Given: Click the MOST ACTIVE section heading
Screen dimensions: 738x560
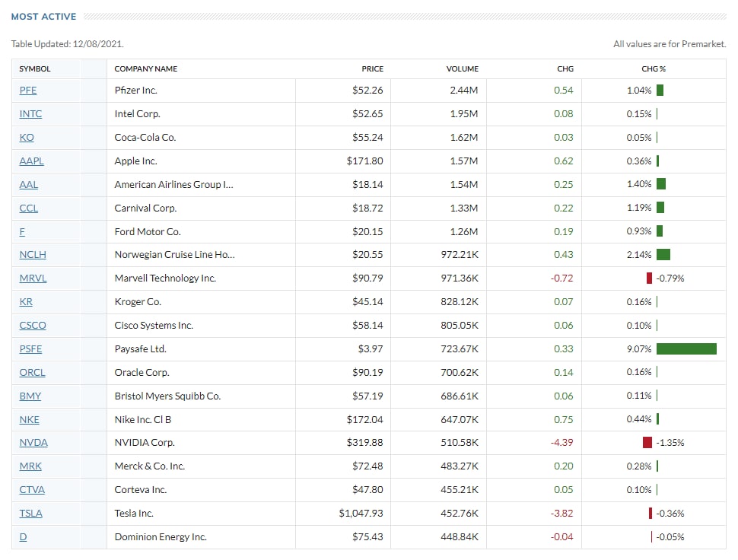Looking at the screenshot, I should tap(44, 17).
